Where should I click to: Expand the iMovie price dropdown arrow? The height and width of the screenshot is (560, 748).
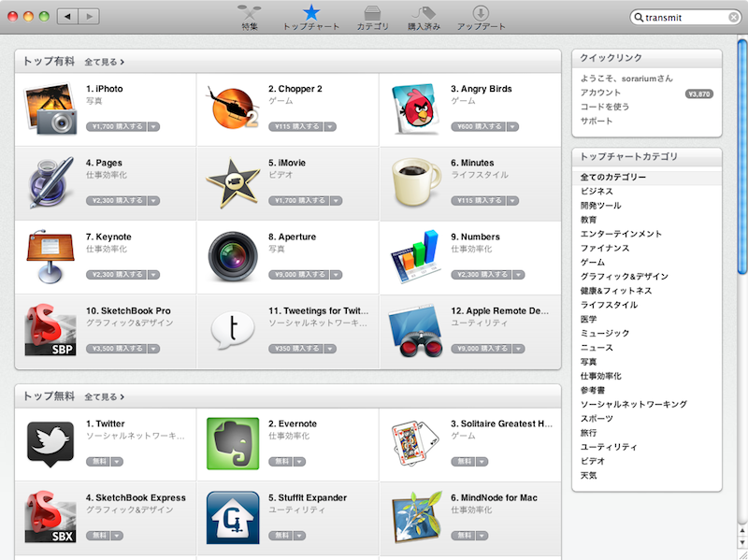336,201
